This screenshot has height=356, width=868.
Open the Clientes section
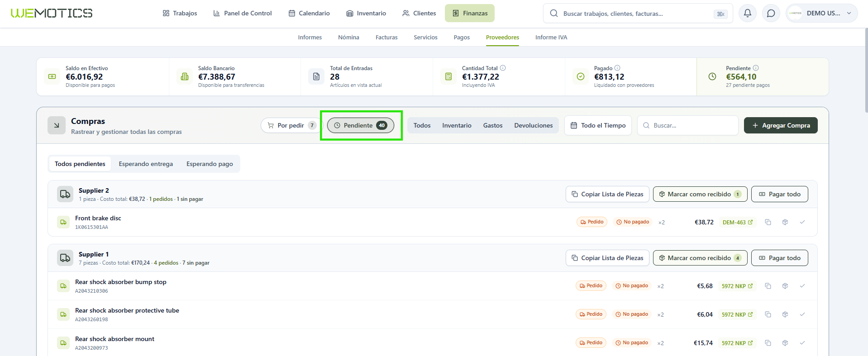[x=419, y=13]
